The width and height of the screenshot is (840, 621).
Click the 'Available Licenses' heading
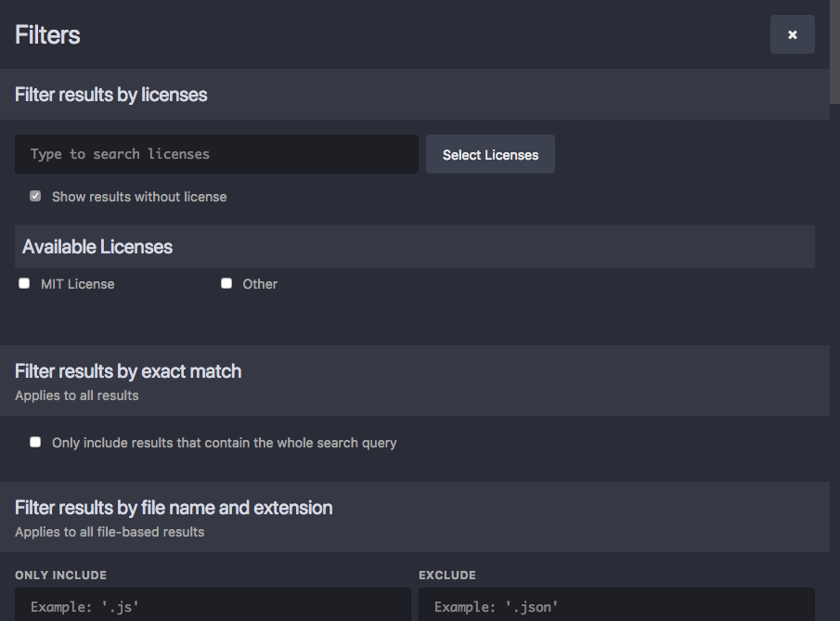click(97, 247)
